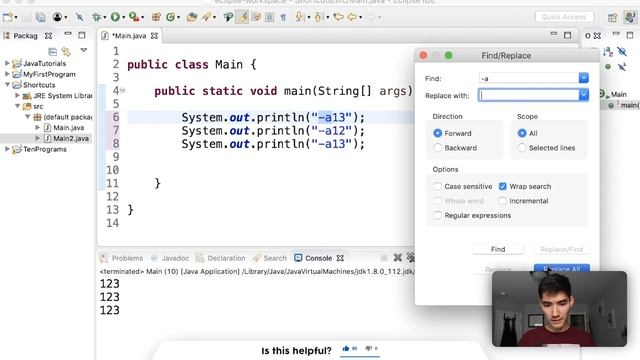The width and height of the screenshot is (640, 360).
Task: Click the Next Annotation toolbar icon
Action: click(300, 17)
